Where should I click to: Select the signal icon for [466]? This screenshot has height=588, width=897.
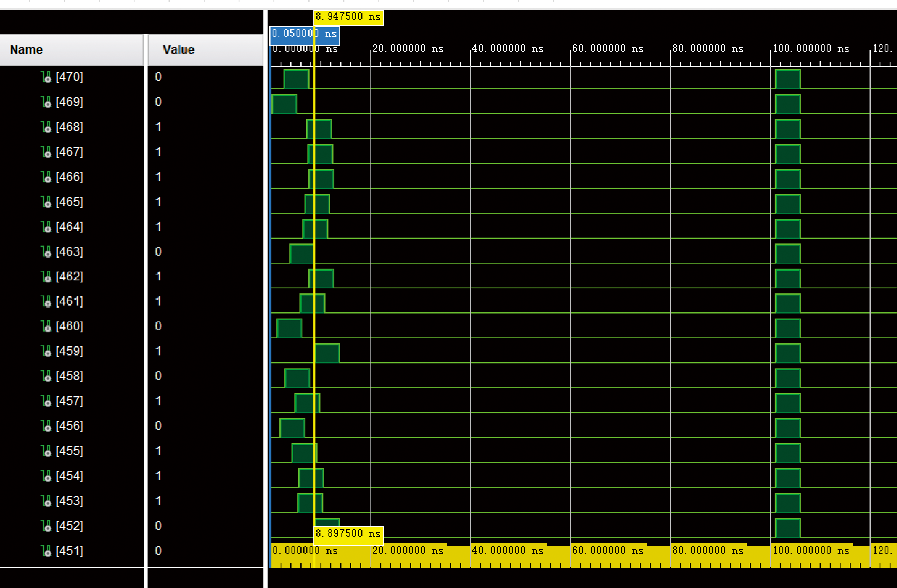click(46, 177)
